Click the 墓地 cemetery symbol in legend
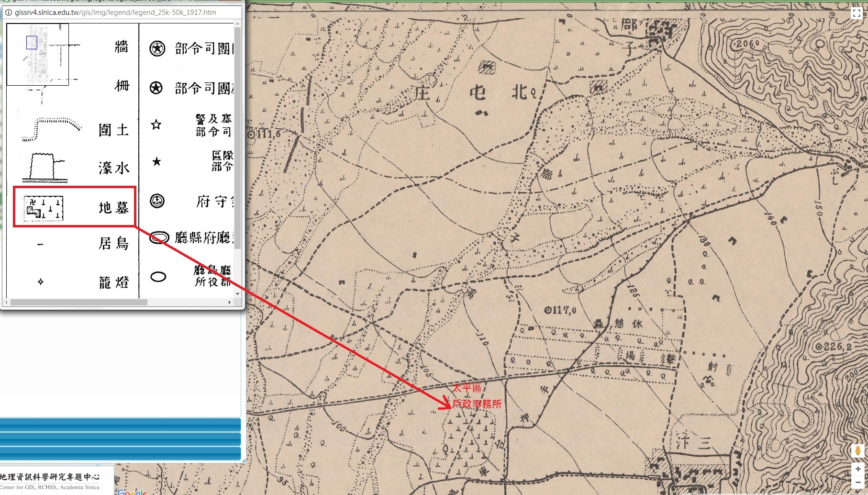The image size is (868, 495). 44,209
